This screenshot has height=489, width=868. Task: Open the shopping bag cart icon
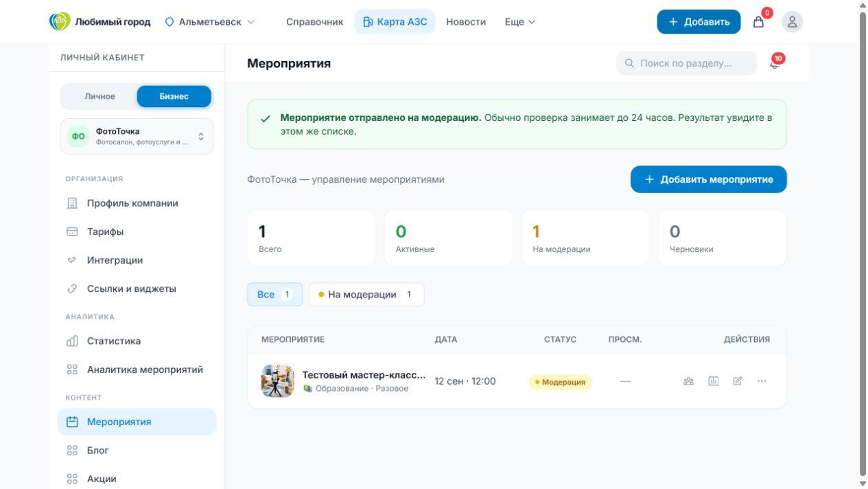[758, 22]
